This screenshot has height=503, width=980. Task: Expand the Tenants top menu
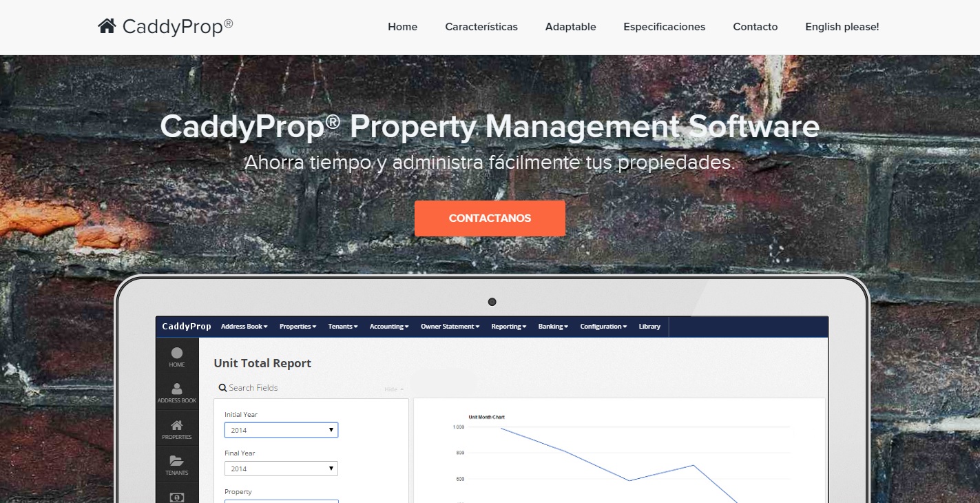point(343,327)
